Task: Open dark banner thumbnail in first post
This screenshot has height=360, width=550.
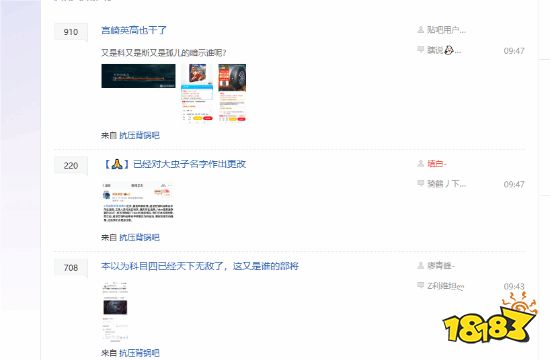Action: (x=138, y=76)
